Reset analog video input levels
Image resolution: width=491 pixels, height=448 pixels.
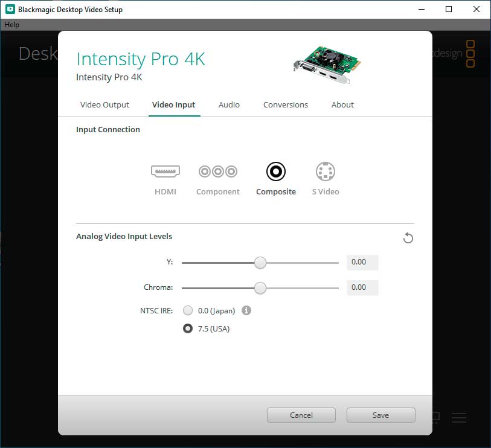coord(408,238)
